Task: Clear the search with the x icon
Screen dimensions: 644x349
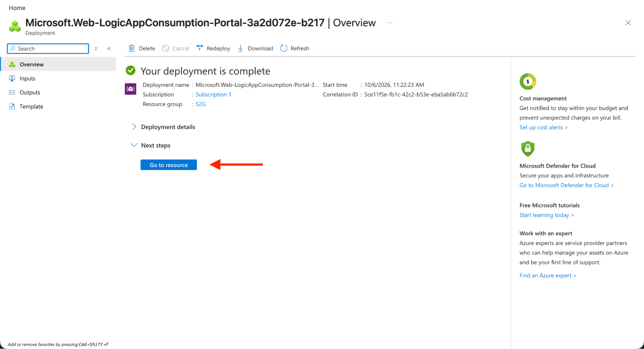Action: pos(96,49)
